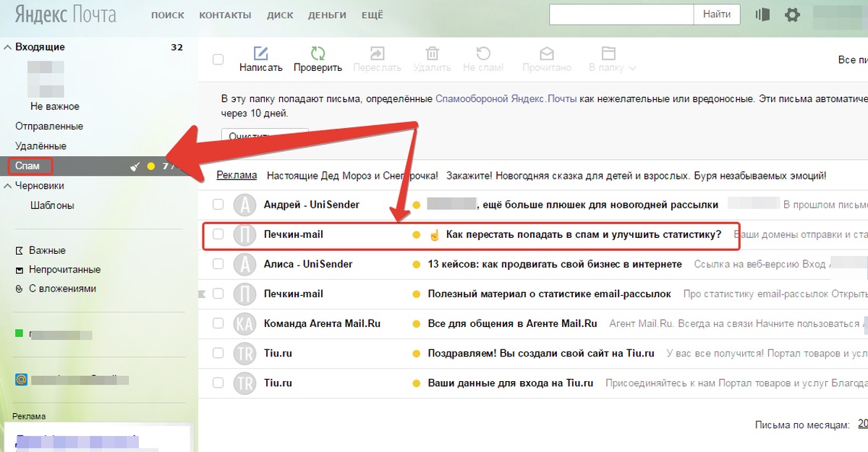The height and width of the screenshot is (452, 868).
Task: Check box for Поздравляем Tiu.ru message
Action: pyautogui.click(x=218, y=353)
